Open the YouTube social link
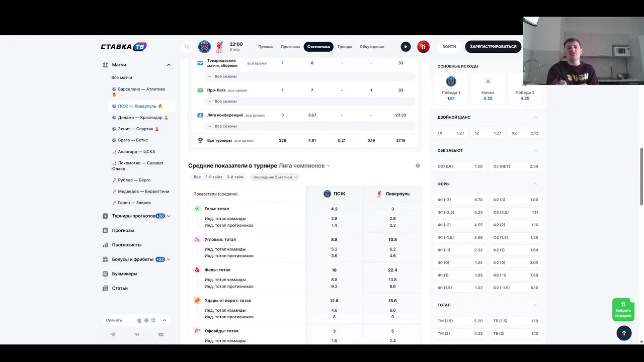The image size is (644, 362). pos(161,334)
